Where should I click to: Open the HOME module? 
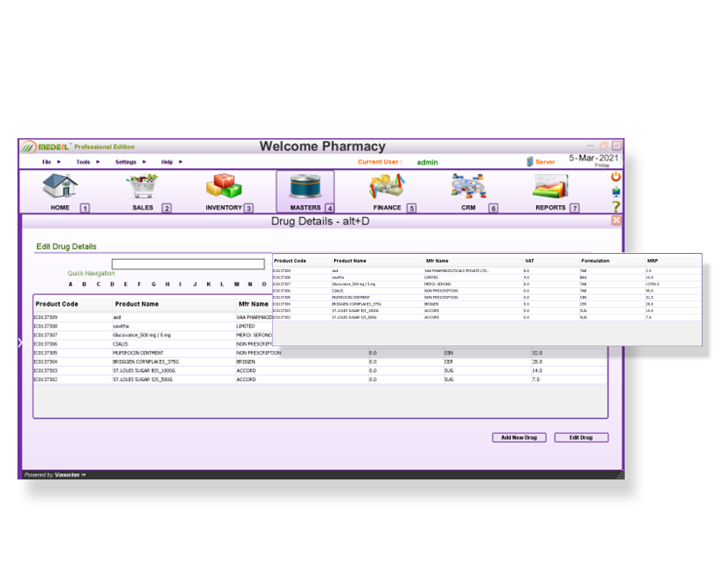60,189
